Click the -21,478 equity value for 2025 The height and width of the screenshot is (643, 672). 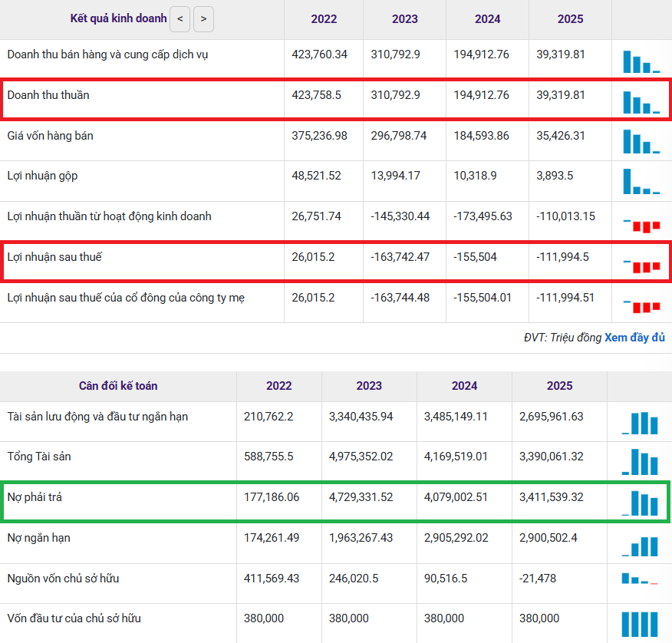[538, 578]
